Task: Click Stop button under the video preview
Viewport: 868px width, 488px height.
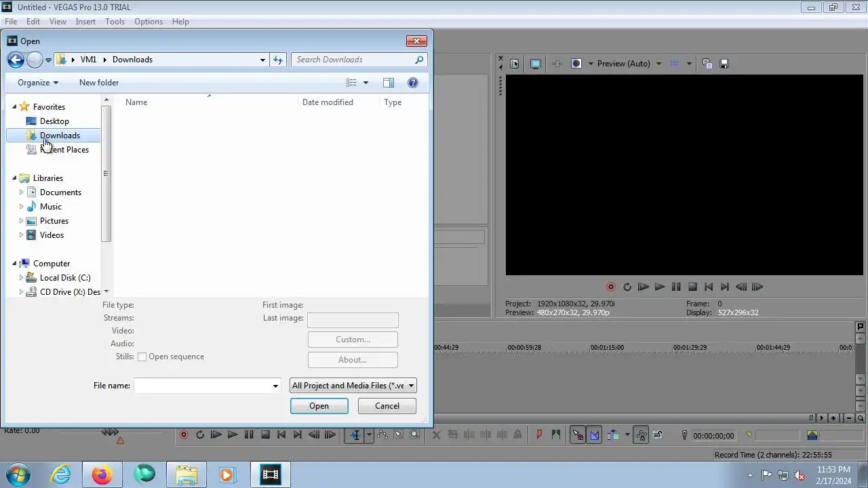Action: coord(692,287)
